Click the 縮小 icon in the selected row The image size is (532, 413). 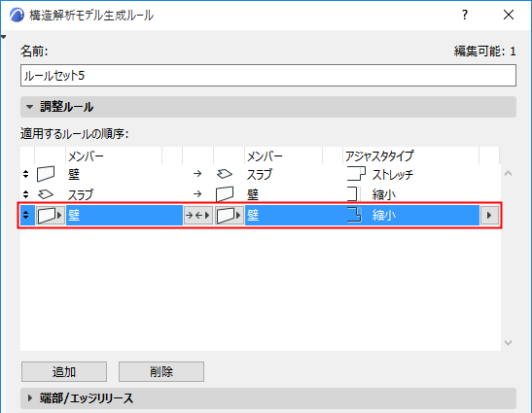pyautogui.click(x=354, y=215)
